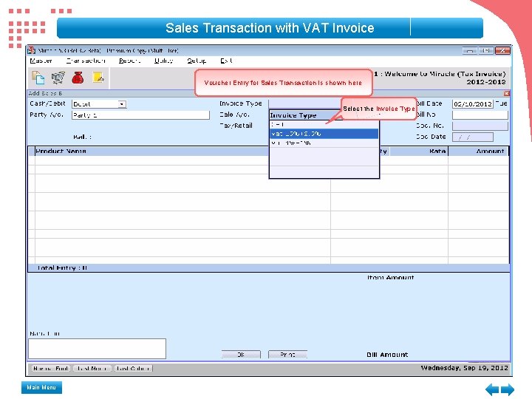Close the Miracle application window
Screen dimensions: 532x399
pos(502,50)
